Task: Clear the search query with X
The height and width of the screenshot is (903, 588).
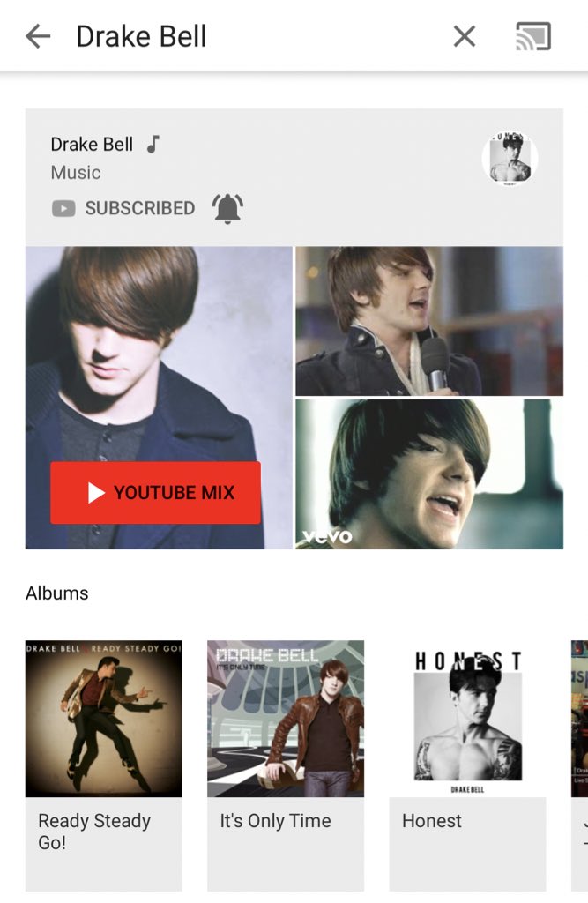Action: click(x=465, y=36)
